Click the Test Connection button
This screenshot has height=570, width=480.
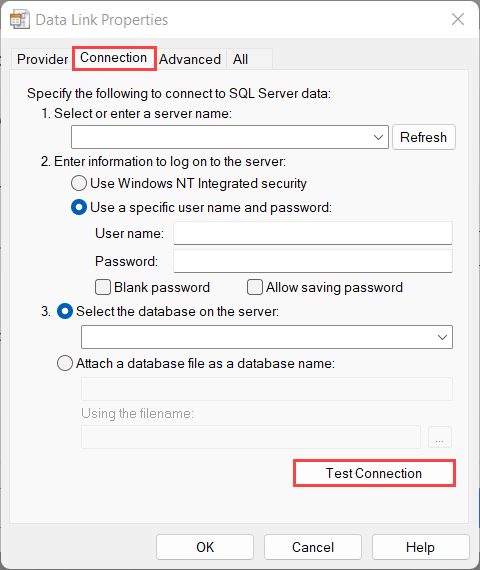(374, 473)
